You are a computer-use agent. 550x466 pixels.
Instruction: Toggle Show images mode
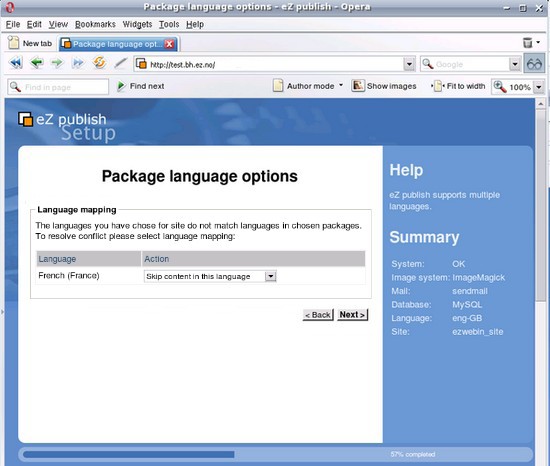point(384,86)
